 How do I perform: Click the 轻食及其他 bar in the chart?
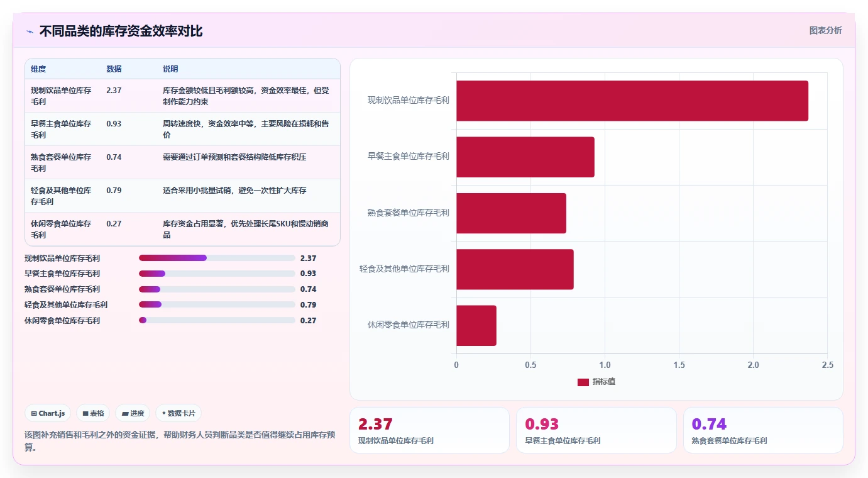click(515, 269)
